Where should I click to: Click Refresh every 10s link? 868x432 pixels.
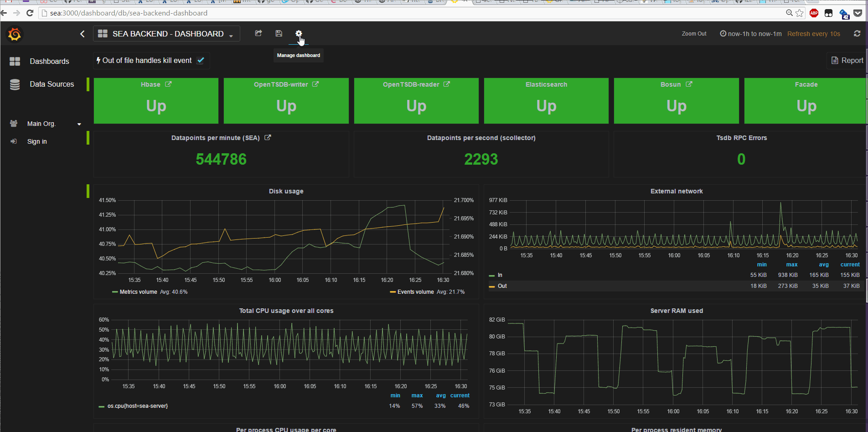pos(813,34)
